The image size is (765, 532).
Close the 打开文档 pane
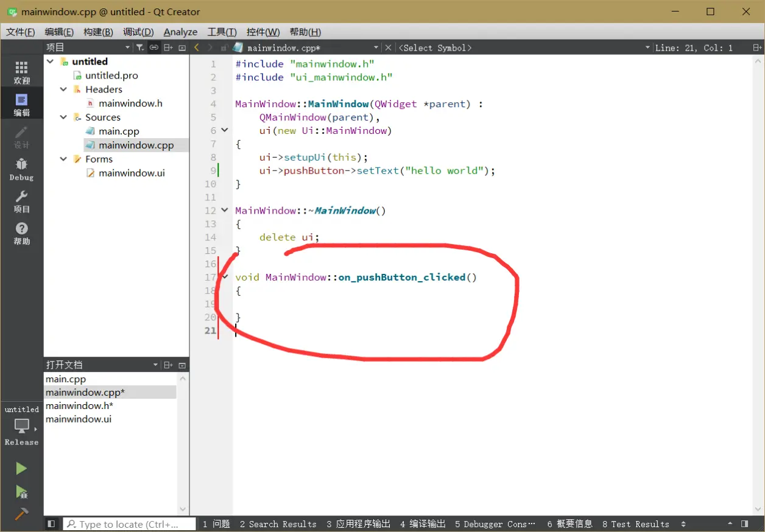(x=182, y=365)
